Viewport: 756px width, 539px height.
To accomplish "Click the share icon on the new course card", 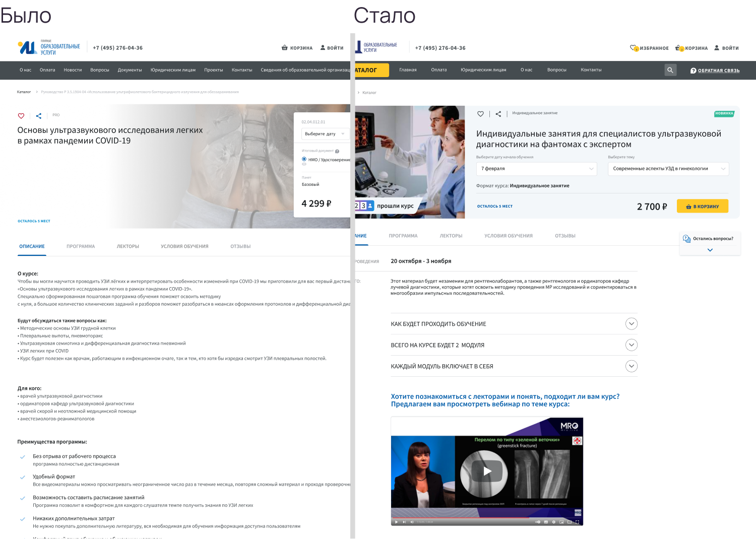I will click(x=498, y=114).
